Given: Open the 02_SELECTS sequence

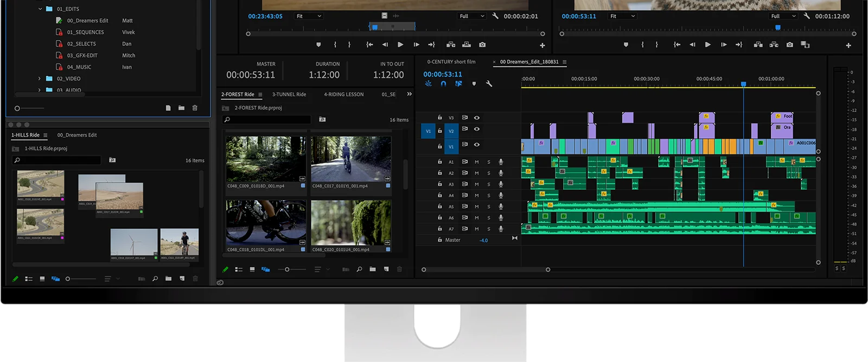Looking at the screenshot, I should pyautogui.click(x=81, y=44).
